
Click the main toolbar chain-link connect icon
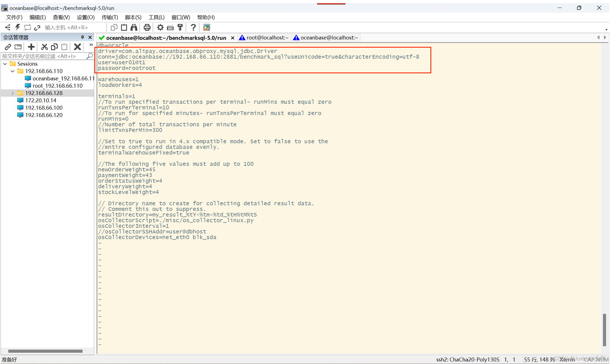click(x=37, y=27)
